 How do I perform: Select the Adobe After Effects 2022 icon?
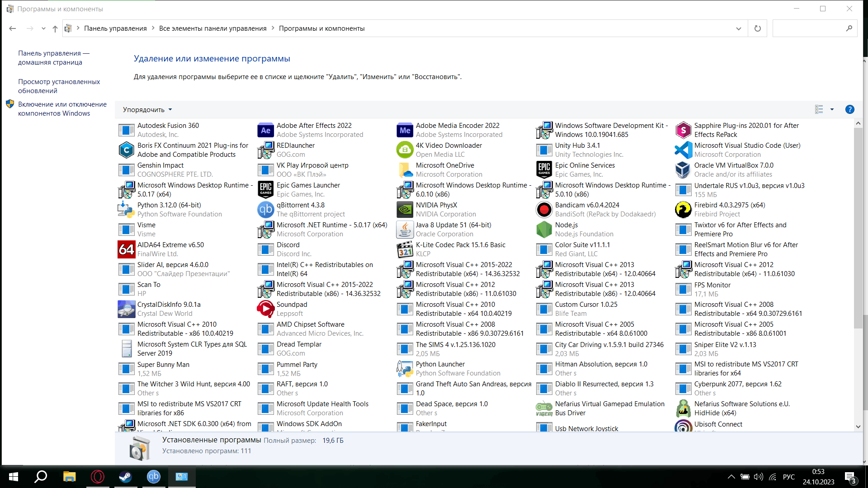[266, 130]
